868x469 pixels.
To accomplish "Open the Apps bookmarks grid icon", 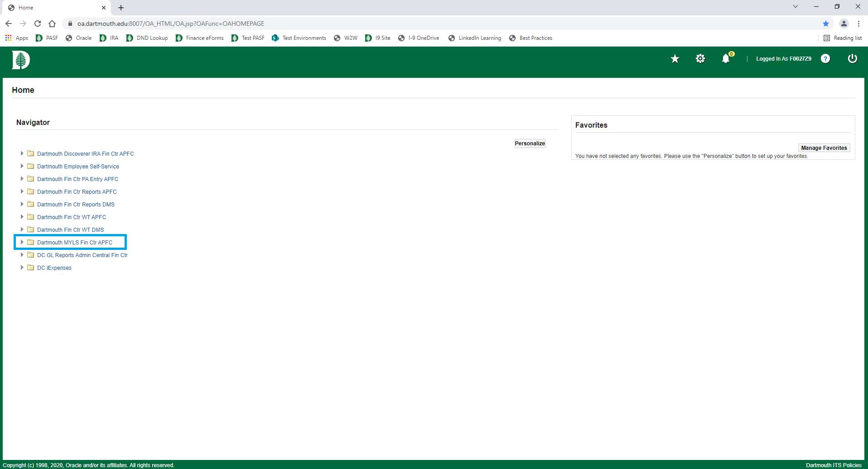I will click(8, 38).
